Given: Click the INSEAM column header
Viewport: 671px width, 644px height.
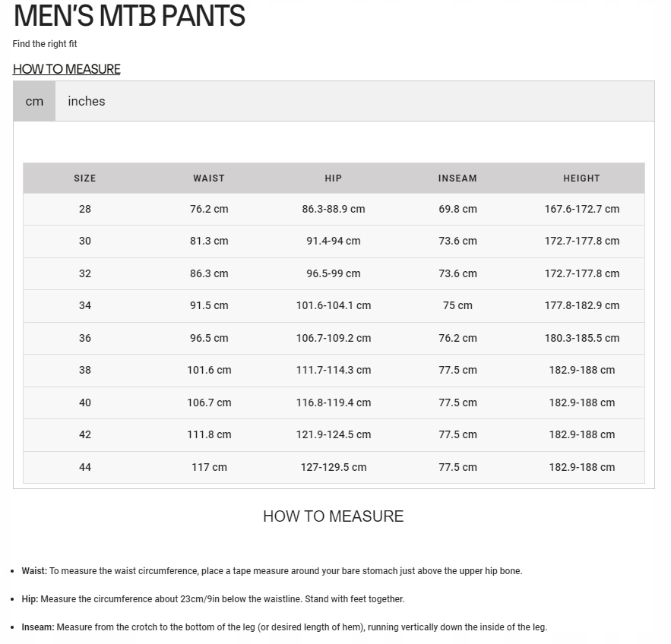Looking at the screenshot, I should (x=457, y=178).
